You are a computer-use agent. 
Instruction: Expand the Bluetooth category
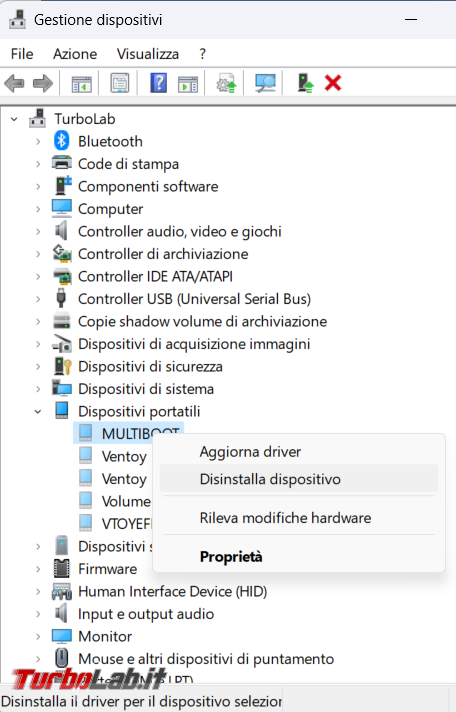coord(38,142)
